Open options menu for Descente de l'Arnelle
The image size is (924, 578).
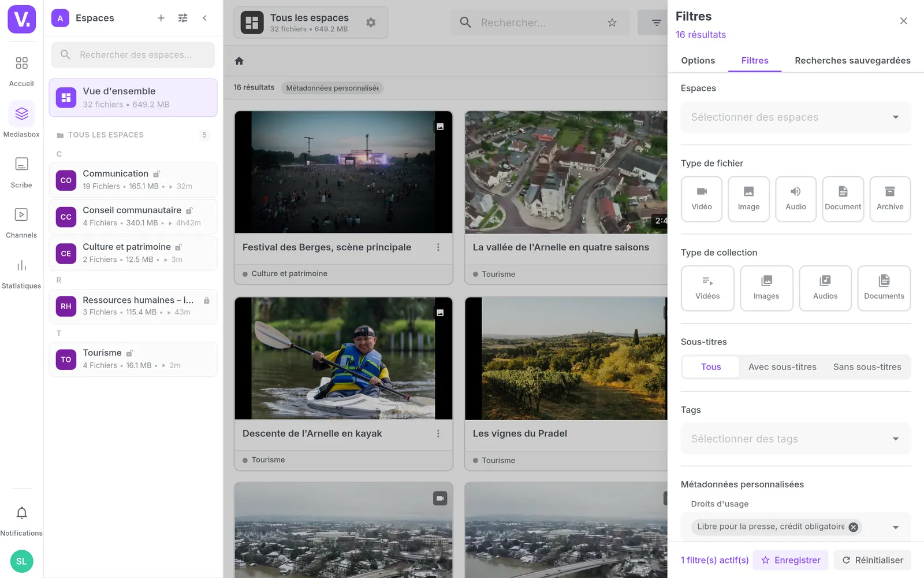[x=438, y=433]
